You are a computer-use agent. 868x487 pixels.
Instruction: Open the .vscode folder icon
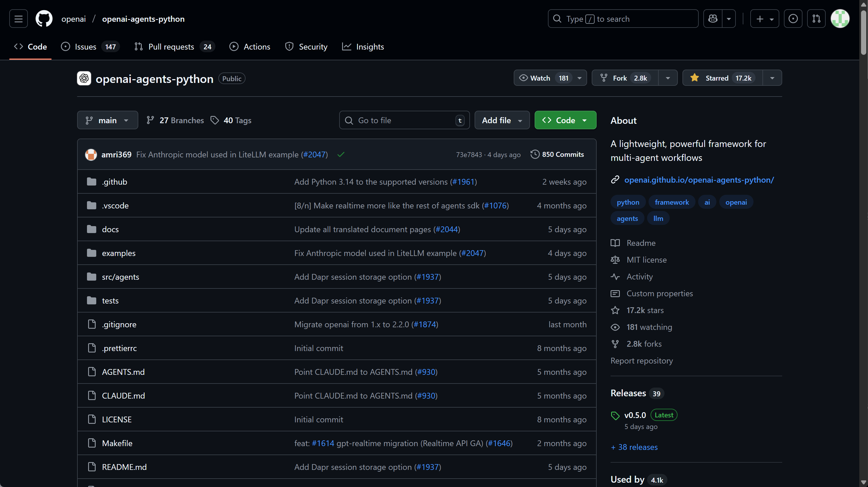click(x=92, y=206)
